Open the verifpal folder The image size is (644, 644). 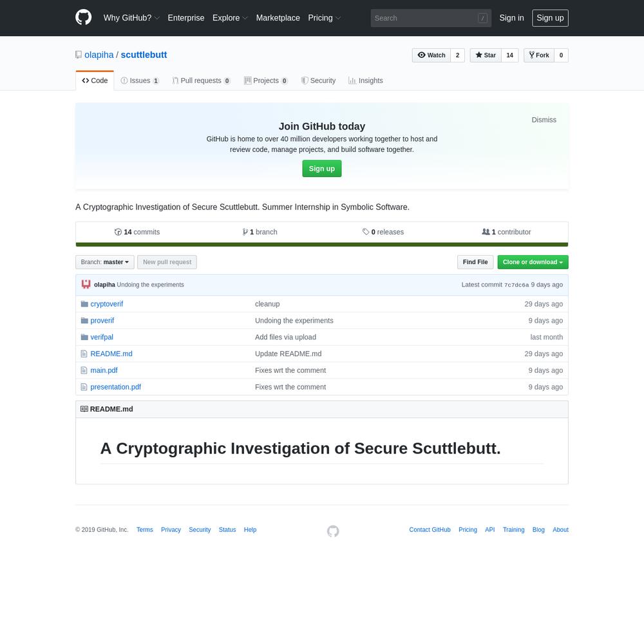click(102, 337)
